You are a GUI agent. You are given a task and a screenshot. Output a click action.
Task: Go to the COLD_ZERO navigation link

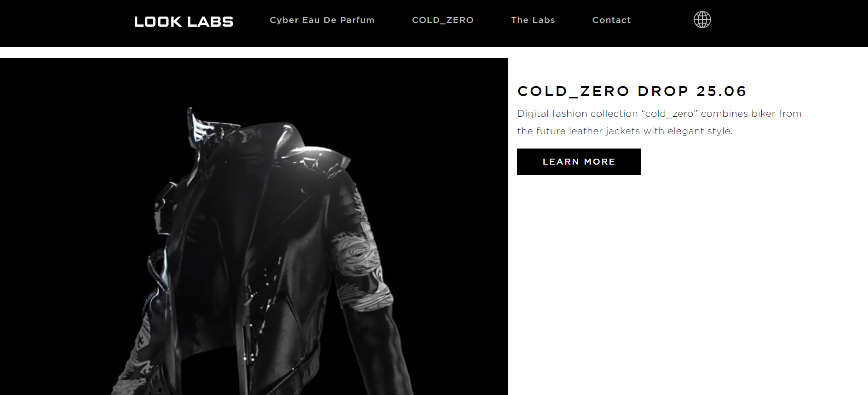pyautogui.click(x=443, y=20)
